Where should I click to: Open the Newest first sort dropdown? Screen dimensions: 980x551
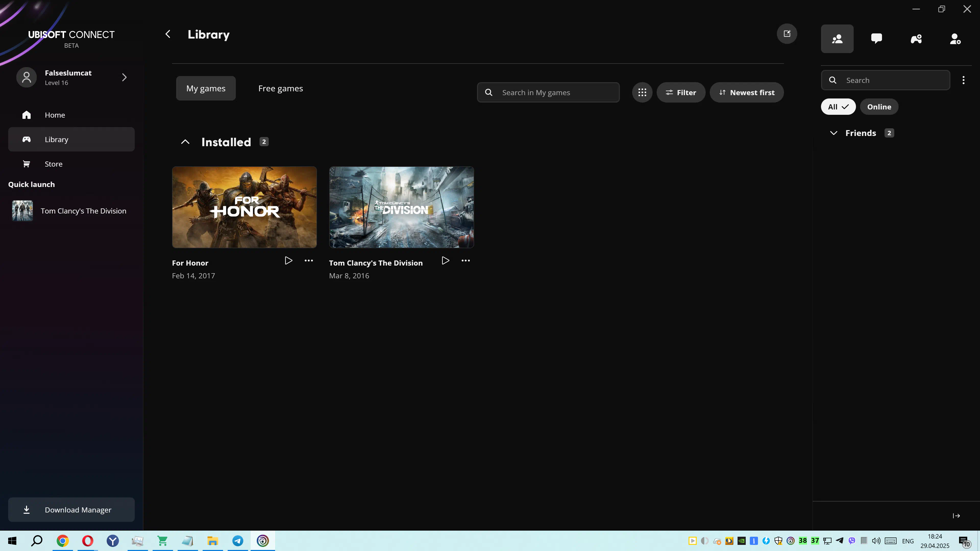746,92
